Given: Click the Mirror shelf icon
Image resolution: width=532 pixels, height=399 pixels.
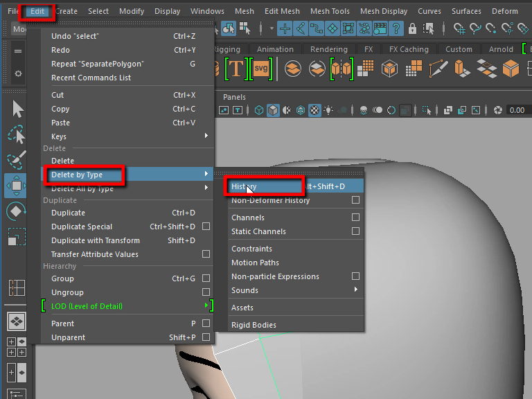Looking at the screenshot, I should point(342,69).
